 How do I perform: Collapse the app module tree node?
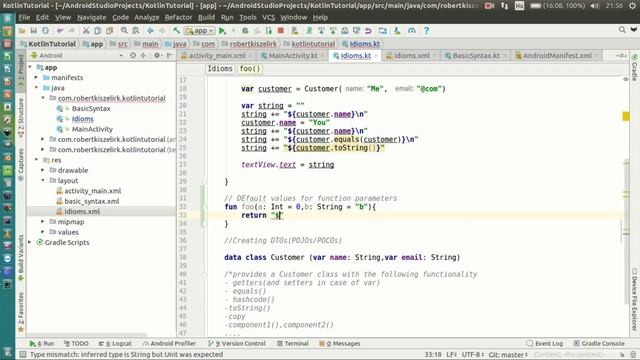click(30, 67)
